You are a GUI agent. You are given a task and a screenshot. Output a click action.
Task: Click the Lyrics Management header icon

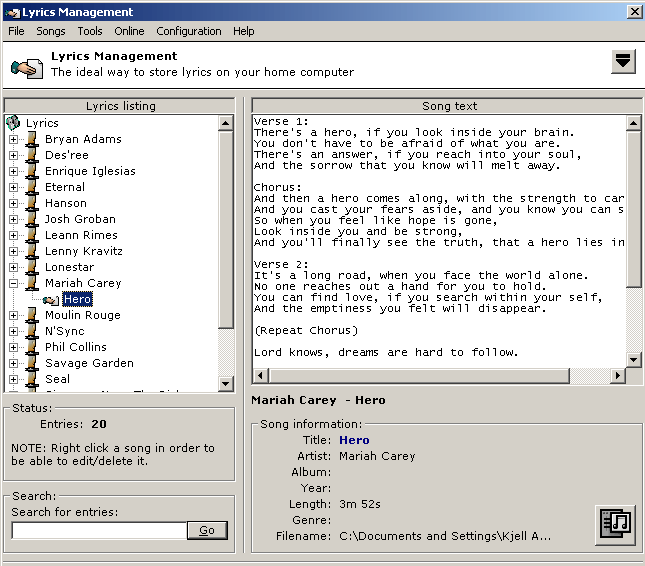click(x=26, y=66)
